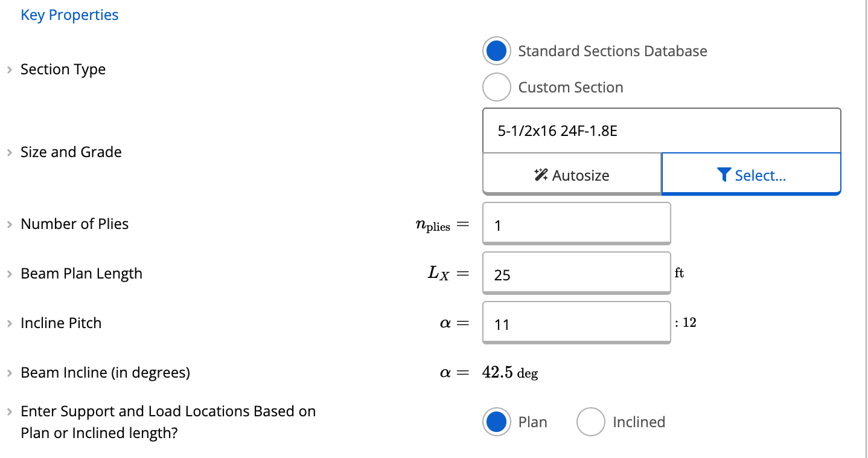Select the Plan length radio option
Image resolution: width=868 pixels, height=458 pixels.
click(496, 422)
